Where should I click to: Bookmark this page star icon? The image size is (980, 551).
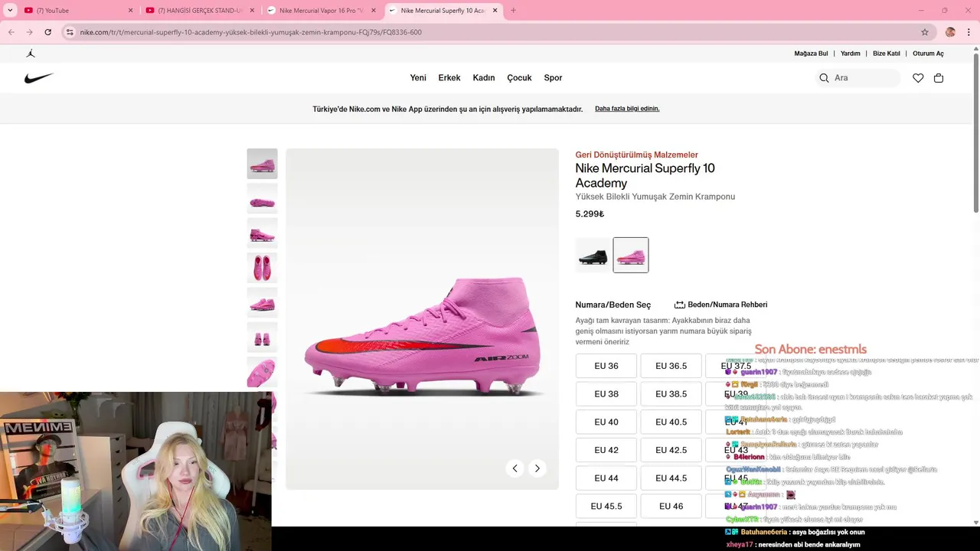pos(925,32)
